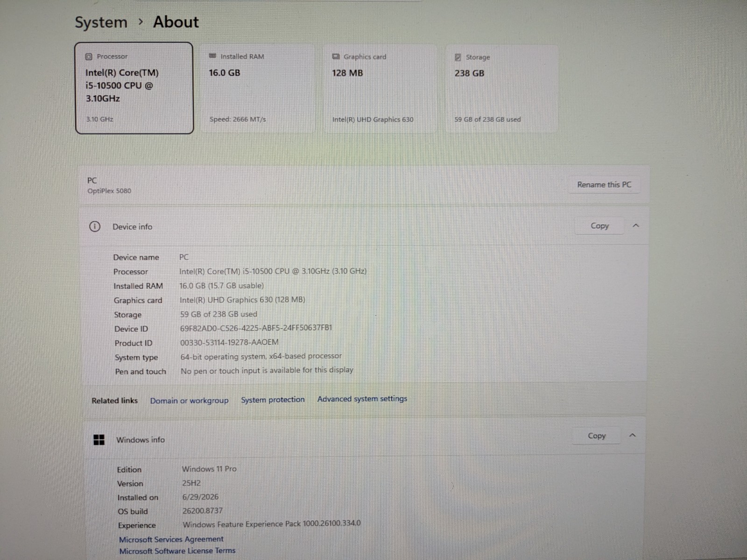Image resolution: width=747 pixels, height=560 pixels.
Task: Open the Graphics card summary card
Action: (x=380, y=89)
